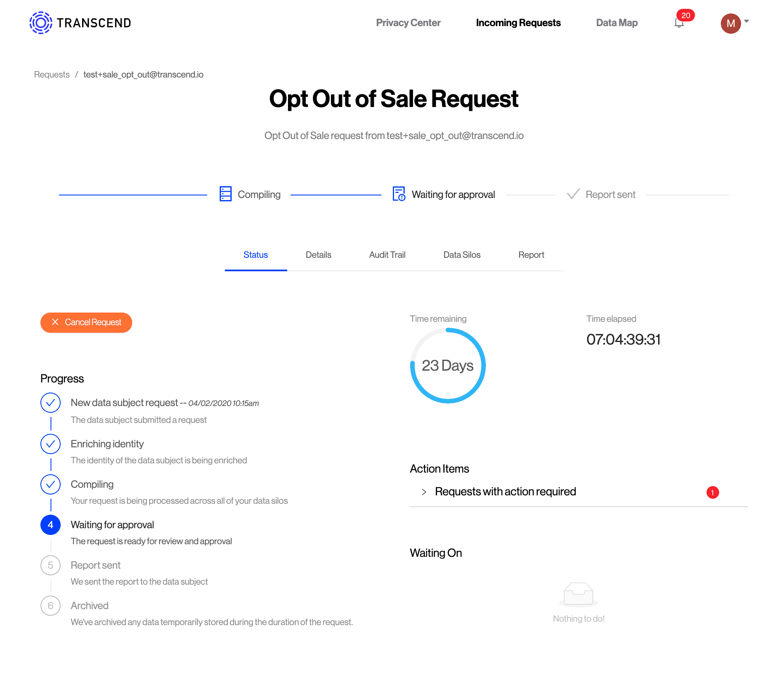784x695 pixels.
Task: Open the notifications bell
Action: (x=679, y=23)
